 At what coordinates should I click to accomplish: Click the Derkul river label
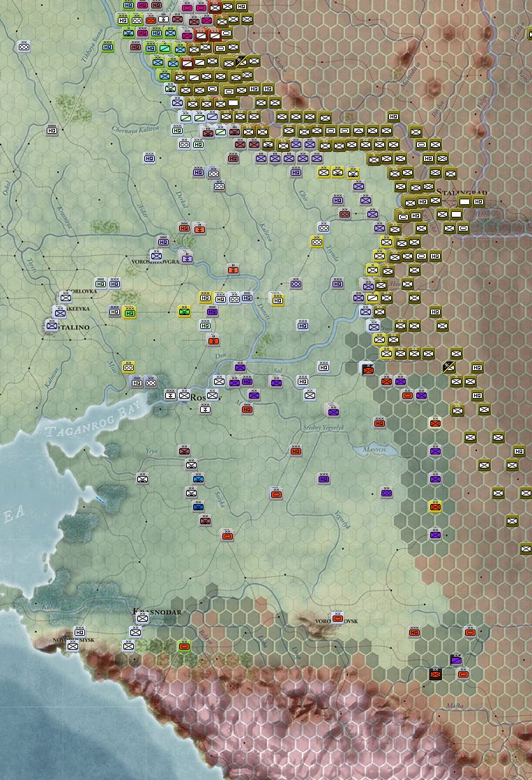pyautogui.click(x=182, y=199)
